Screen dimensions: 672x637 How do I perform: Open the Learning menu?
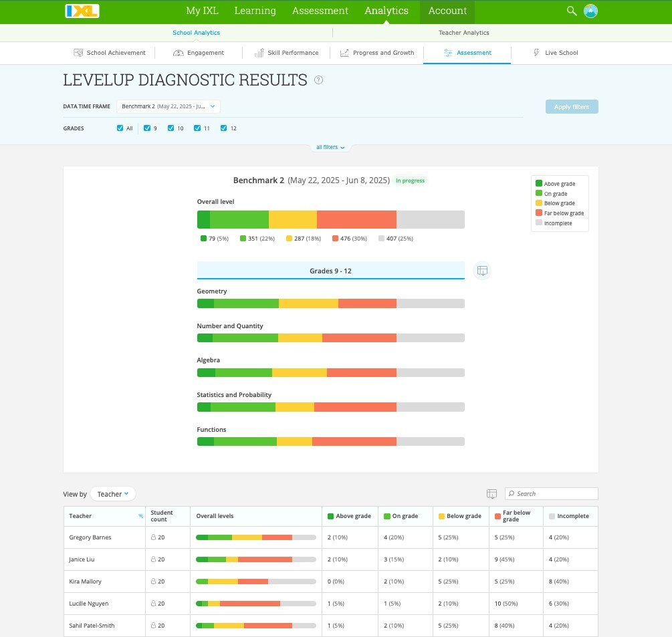[x=255, y=11]
